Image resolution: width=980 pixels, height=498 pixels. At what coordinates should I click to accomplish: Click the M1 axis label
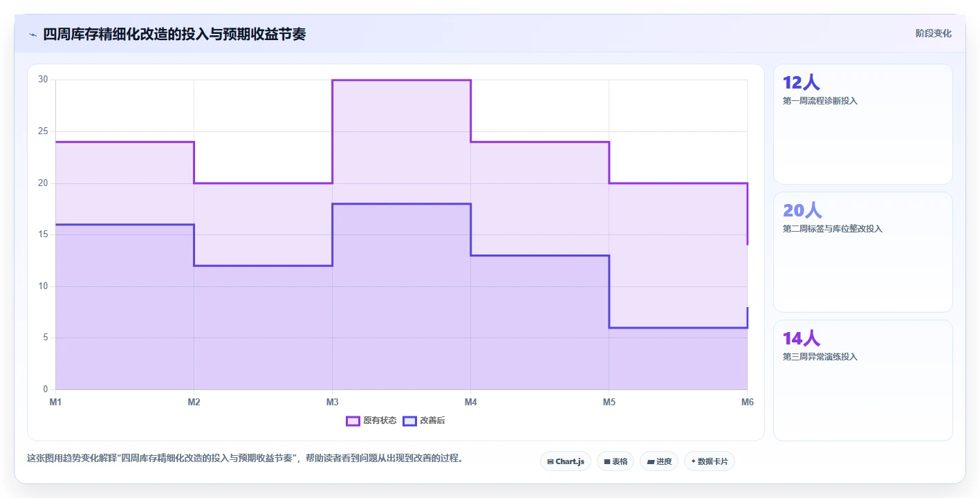[x=55, y=402]
